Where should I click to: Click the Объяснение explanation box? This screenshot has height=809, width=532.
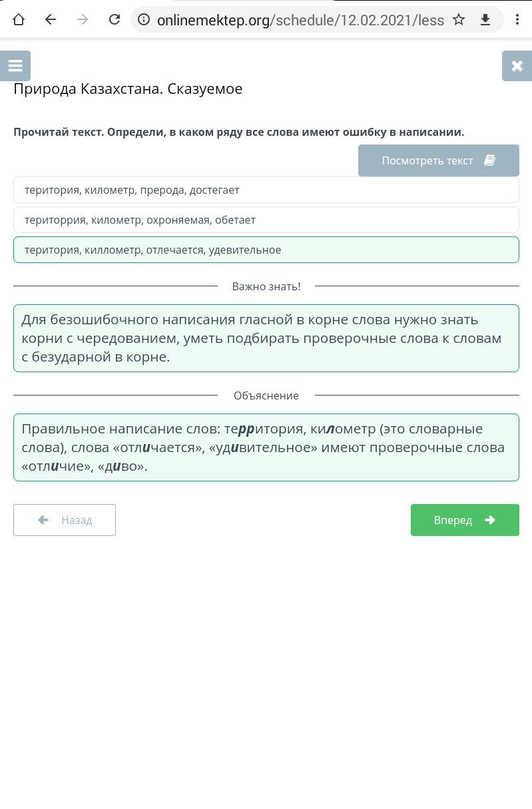click(266, 447)
